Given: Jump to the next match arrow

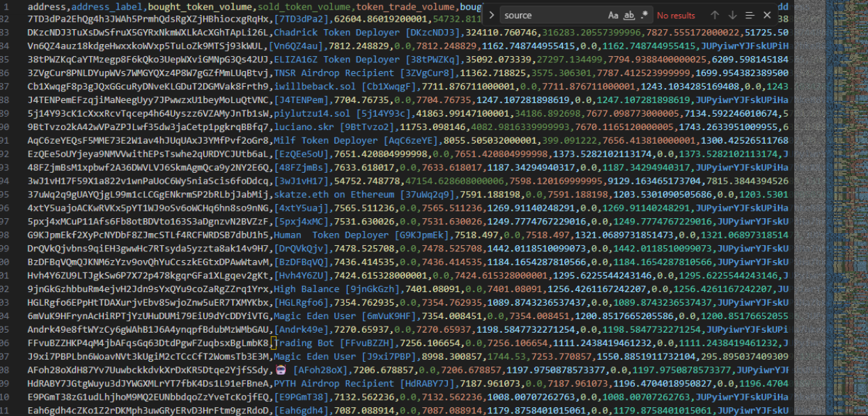Looking at the screenshot, I should (732, 15).
